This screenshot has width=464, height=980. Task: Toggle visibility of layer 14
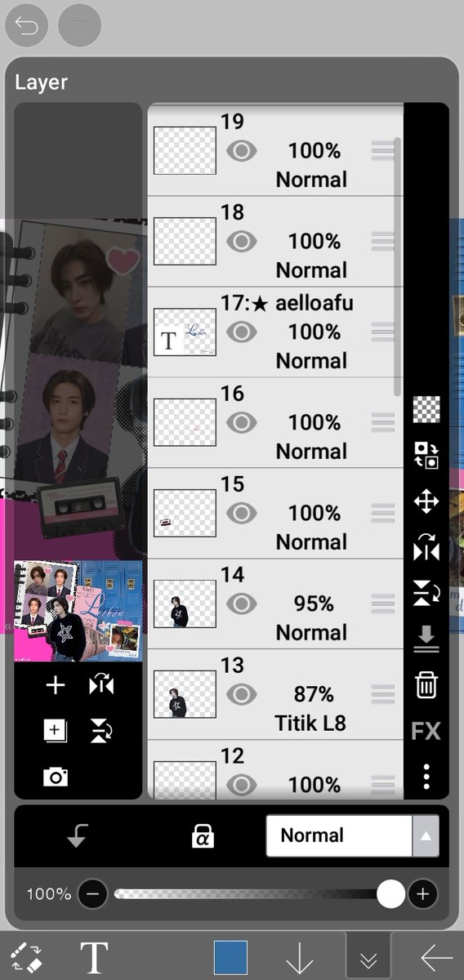click(241, 604)
